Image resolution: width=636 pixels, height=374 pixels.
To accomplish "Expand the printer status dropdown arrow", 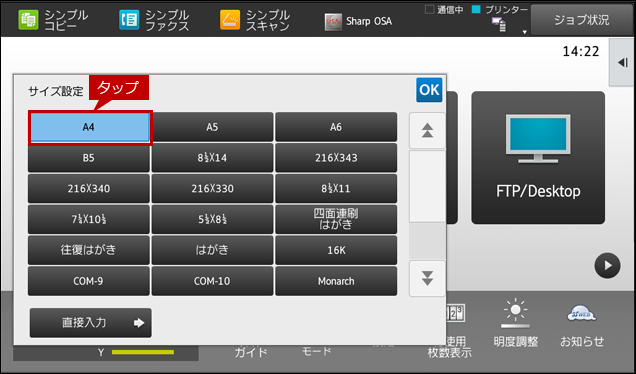I will (x=524, y=32).
